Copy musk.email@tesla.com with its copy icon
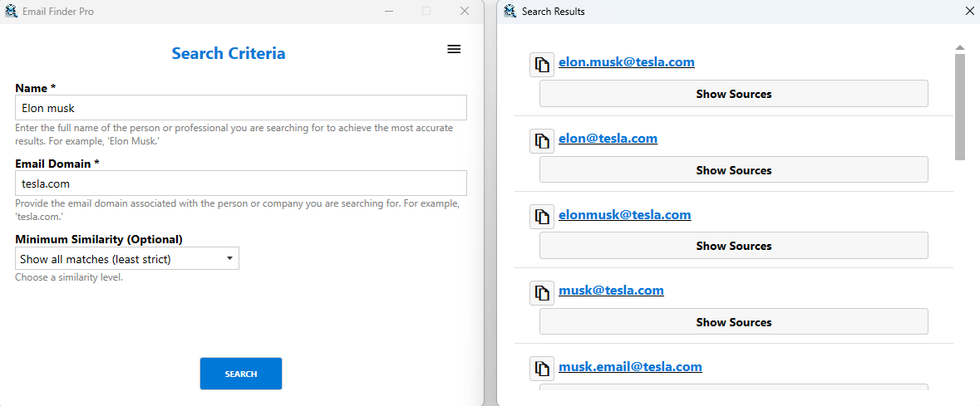This screenshot has width=980, height=406. 542,369
